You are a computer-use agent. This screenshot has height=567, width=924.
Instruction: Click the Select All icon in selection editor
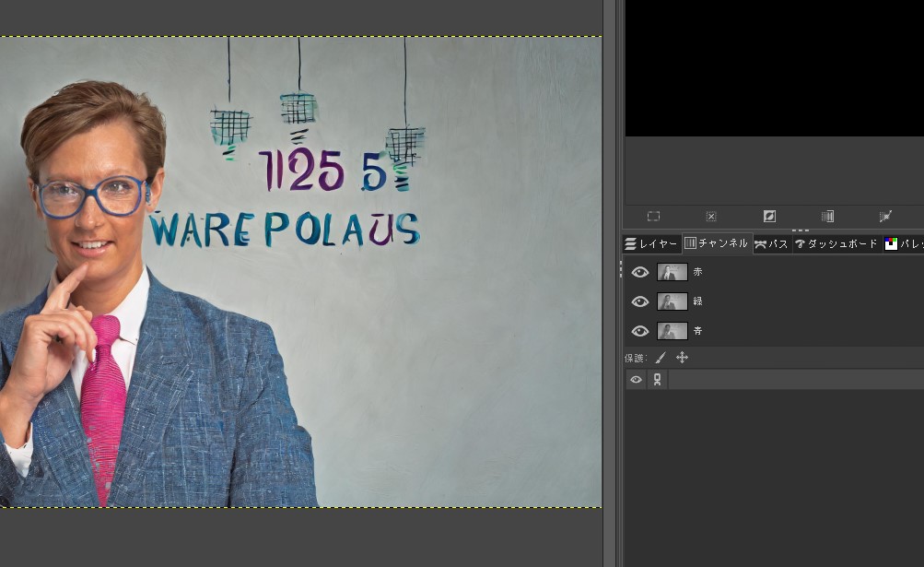(x=653, y=217)
